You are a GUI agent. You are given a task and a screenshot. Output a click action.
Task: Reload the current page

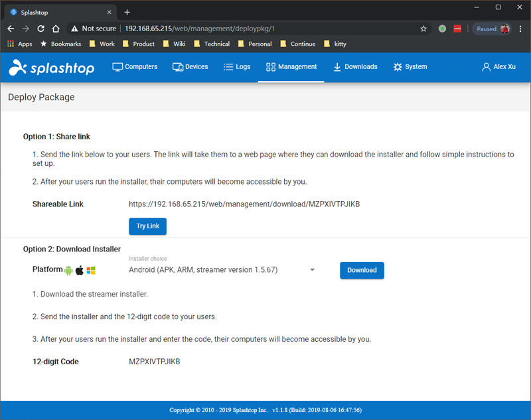pyautogui.click(x=40, y=29)
